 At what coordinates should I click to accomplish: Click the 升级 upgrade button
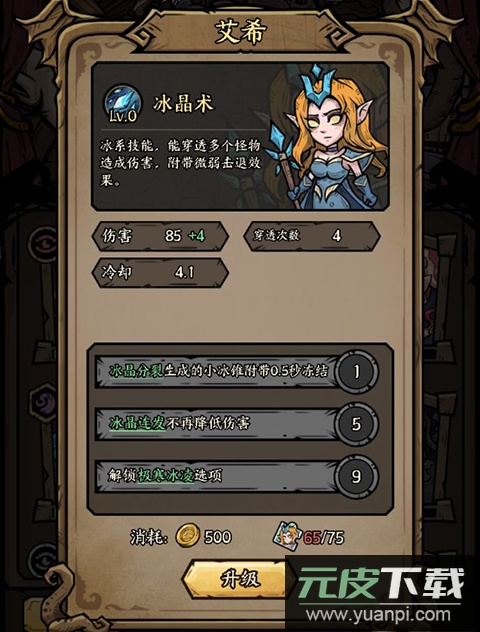tap(238, 579)
